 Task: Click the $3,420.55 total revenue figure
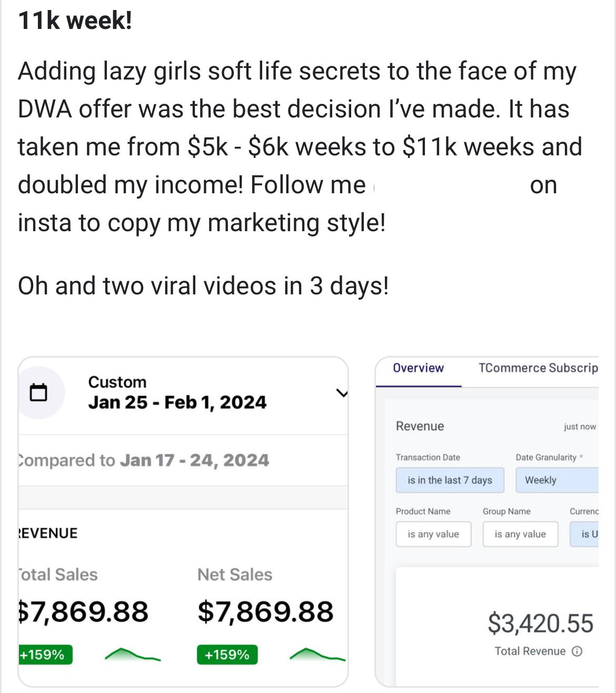pyautogui.click(x=540, y=623)
